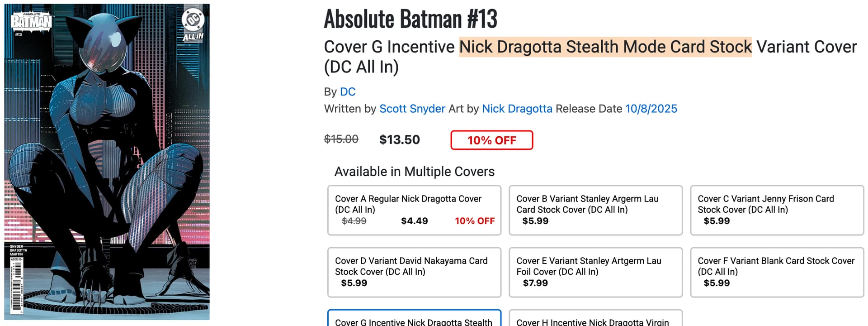
Task: Choose Cover B Stanley Artgerm Lau Card Stock
Action: click(x=595, y=210)
